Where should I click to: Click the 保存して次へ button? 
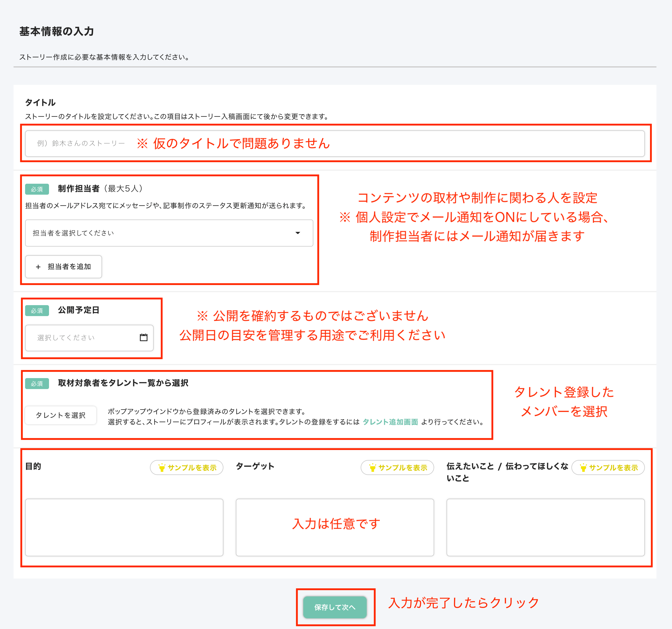(x=335, y=607)
